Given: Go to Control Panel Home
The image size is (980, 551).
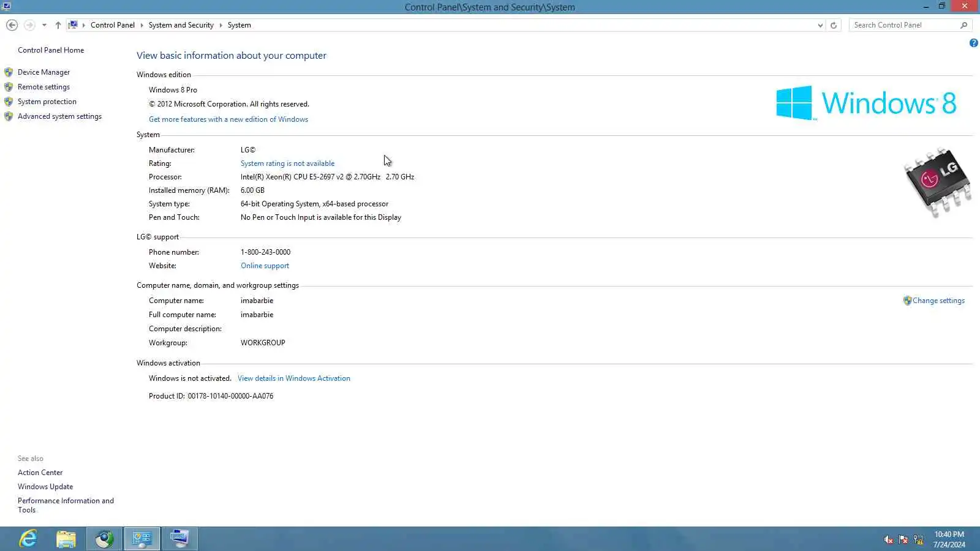Looking at the screenshot, I should coord(51,50).
